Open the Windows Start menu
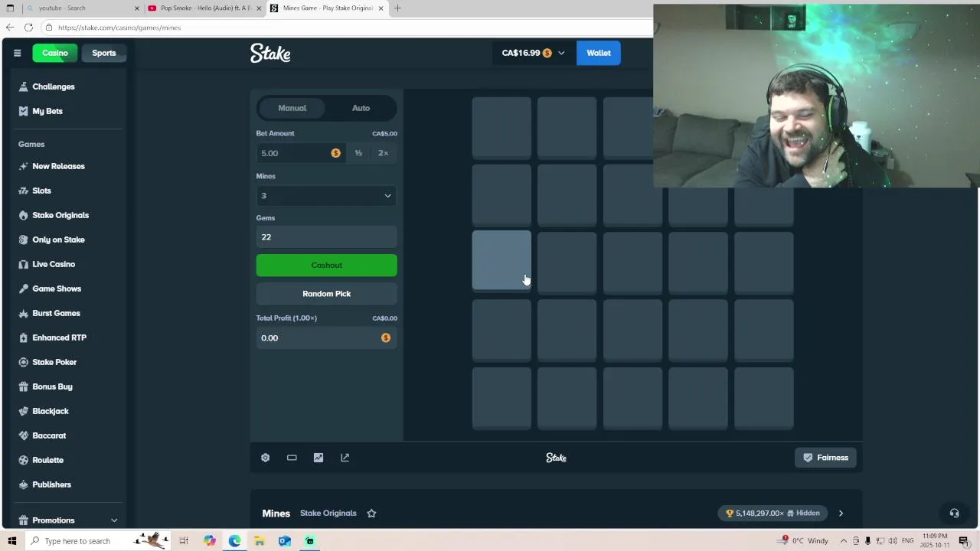Image resolution: width=980 pixels, height=551 pixels. click(11, 541)
